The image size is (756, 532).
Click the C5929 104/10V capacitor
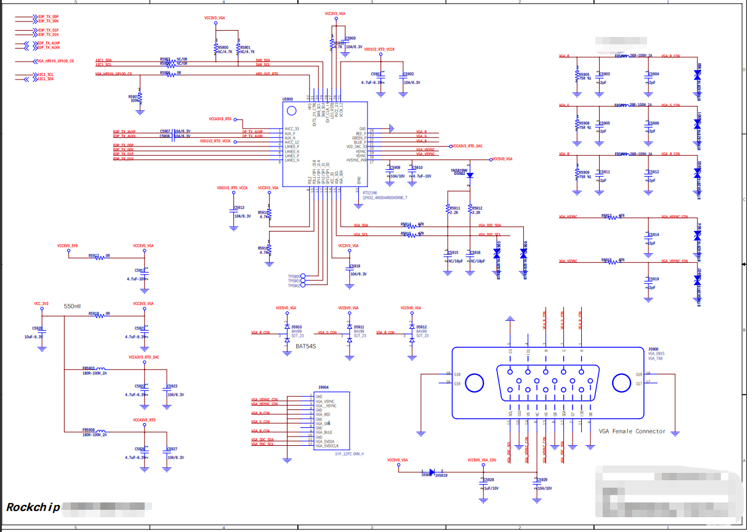536,484
